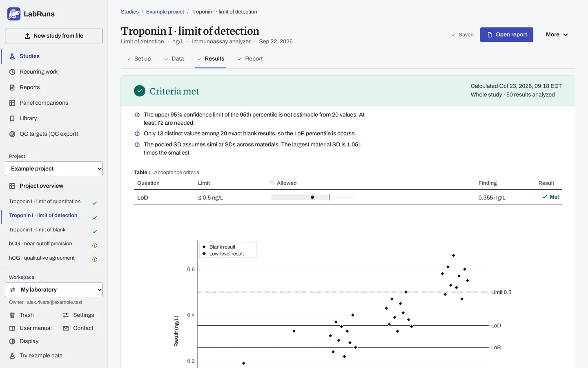The width and height of the screenshot is (588, 368).
Task: Switch to the Report tab
Action: pos(250,59)
